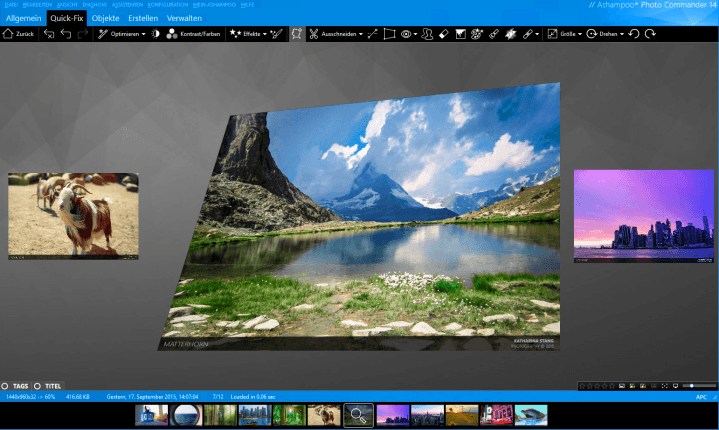Screen dimensions: 719x430
Task: Select the dolphin thumbnail in filmstrip
Action: click(x=531, y=415)
